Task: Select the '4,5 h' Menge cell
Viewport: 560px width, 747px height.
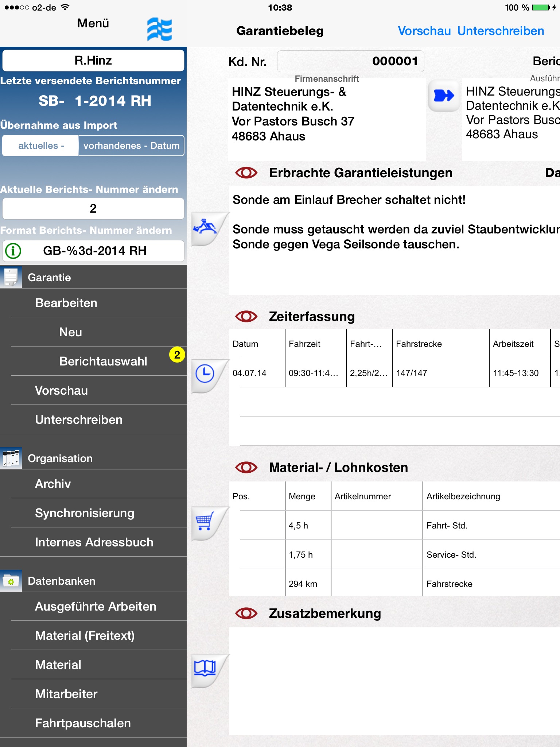Action: tap(308, 525)
